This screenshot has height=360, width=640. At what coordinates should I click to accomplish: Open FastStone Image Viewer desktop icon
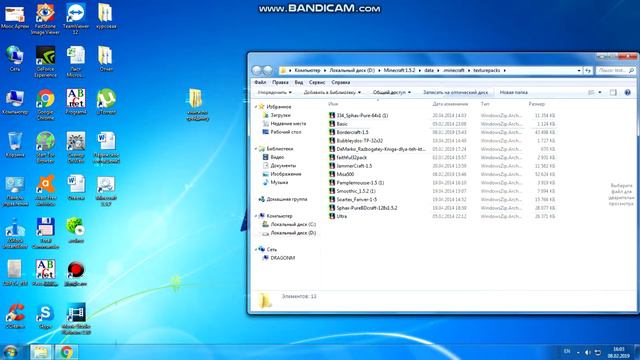(45, 18)
